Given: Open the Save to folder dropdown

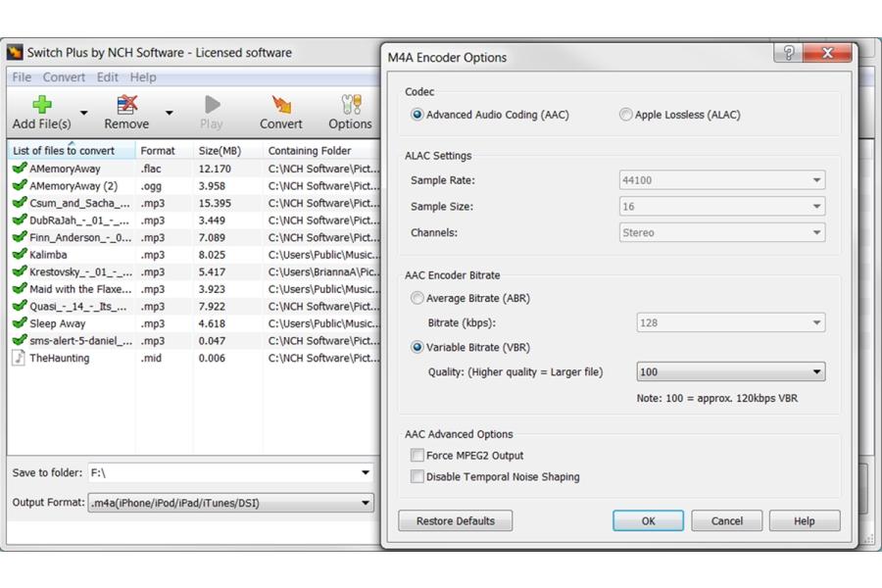Looking at the screenshot, I should tap(366, 472).
